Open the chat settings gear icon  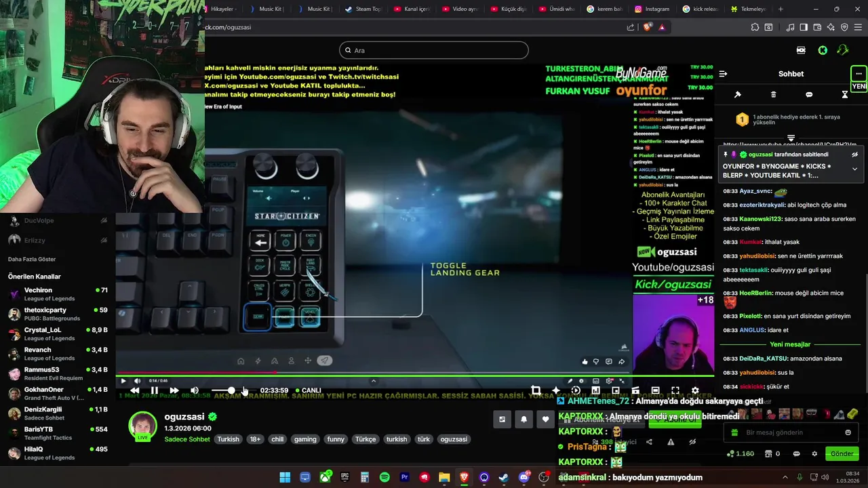click(x=814, y=453)
